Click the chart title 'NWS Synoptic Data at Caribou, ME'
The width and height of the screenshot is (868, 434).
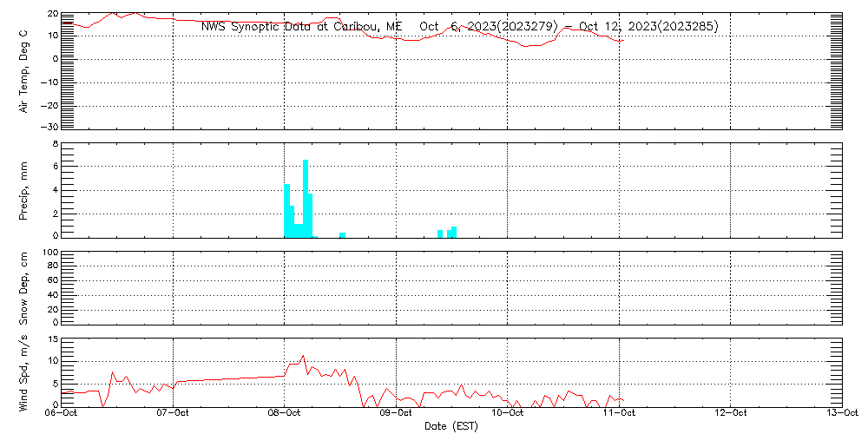[x=301, y=27]
